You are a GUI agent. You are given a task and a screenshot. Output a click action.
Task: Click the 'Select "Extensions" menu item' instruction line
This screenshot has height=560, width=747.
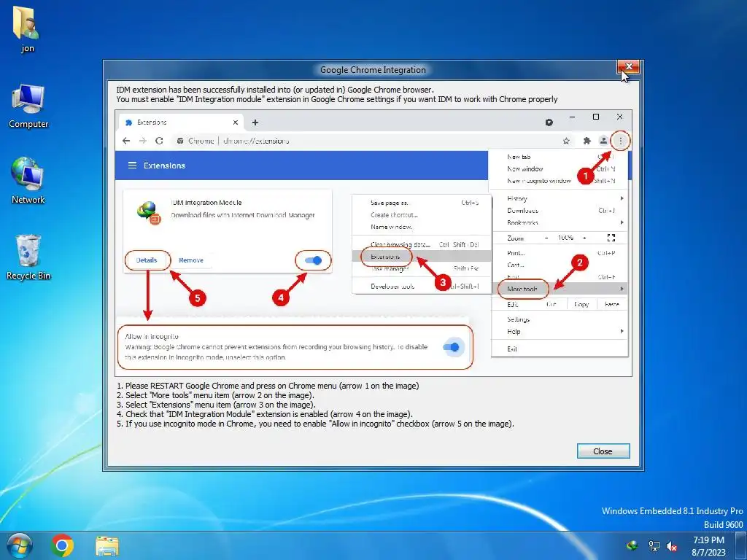point(216,405)
